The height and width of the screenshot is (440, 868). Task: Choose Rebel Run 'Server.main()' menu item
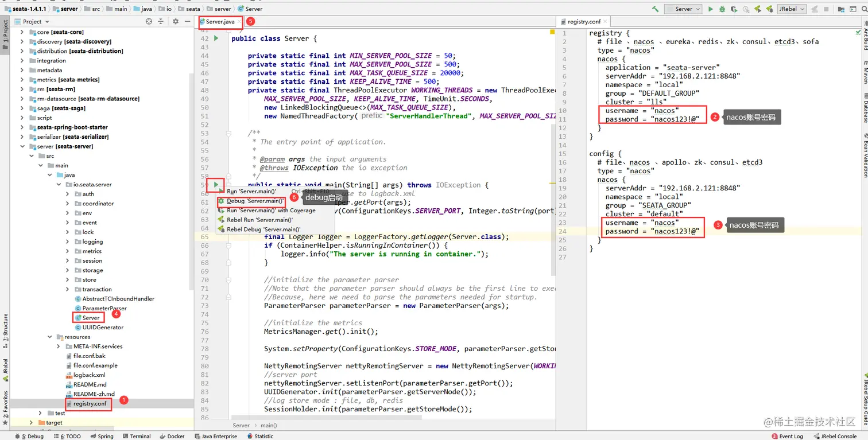click(276, 220)
